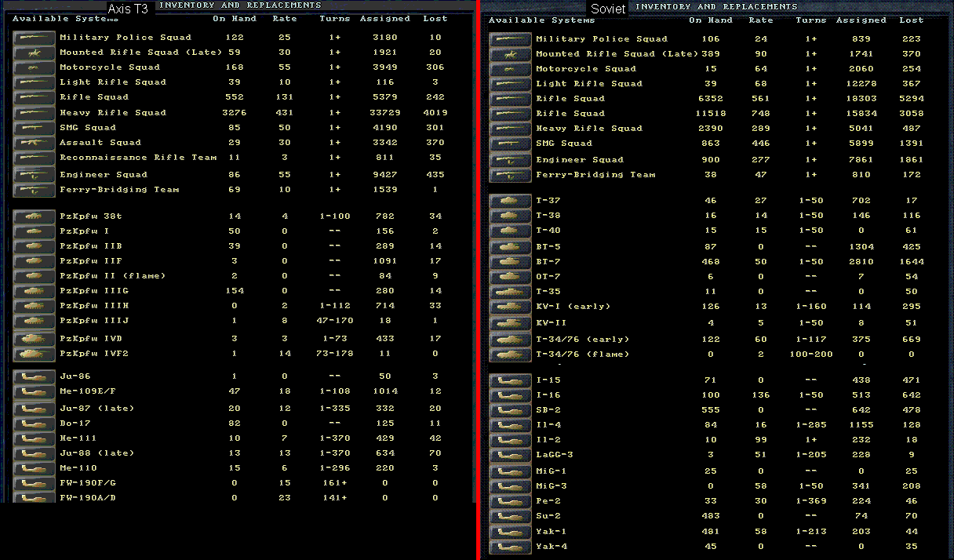This screenshot has height=560, width=954.
Task: Select the T-34/76 (early) tank icon
Action: (511, 340)
